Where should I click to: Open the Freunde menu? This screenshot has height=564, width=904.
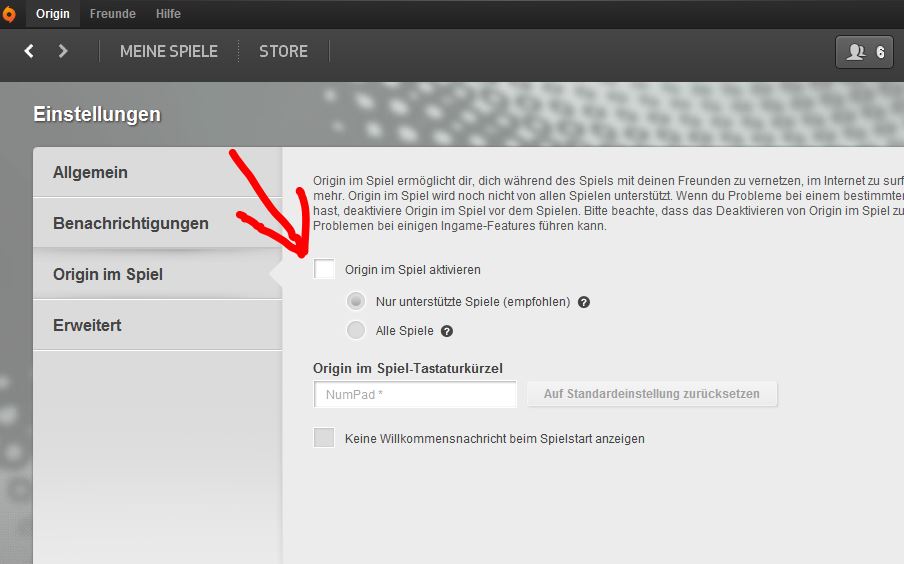point(112,14)
